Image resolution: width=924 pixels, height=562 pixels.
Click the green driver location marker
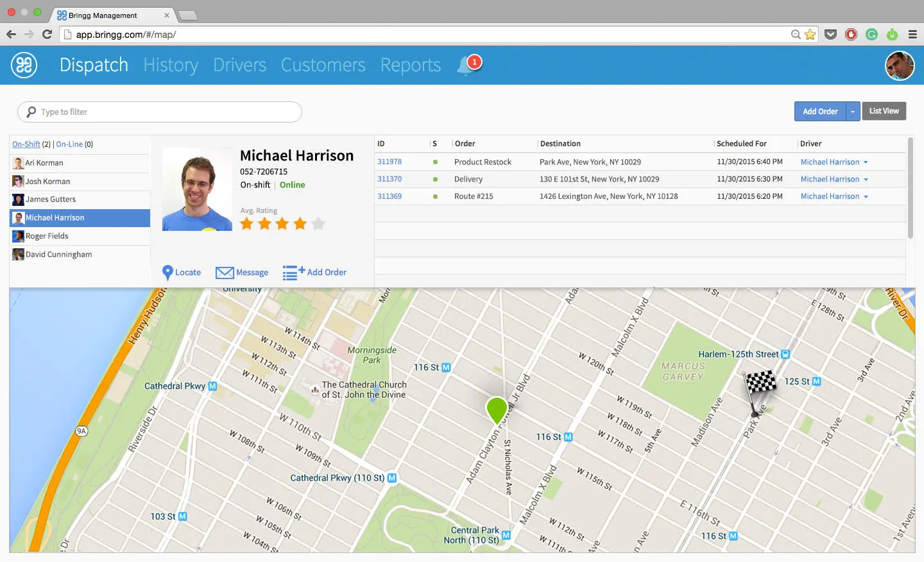pyautogui.click(x=497, y=409)
